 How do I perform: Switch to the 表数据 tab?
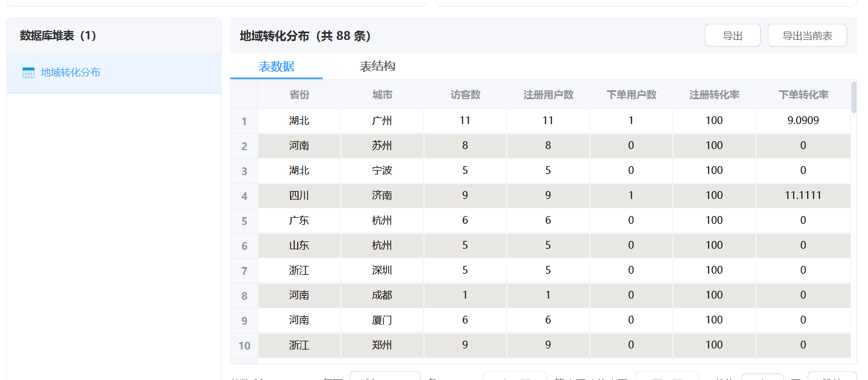[276, 66]
